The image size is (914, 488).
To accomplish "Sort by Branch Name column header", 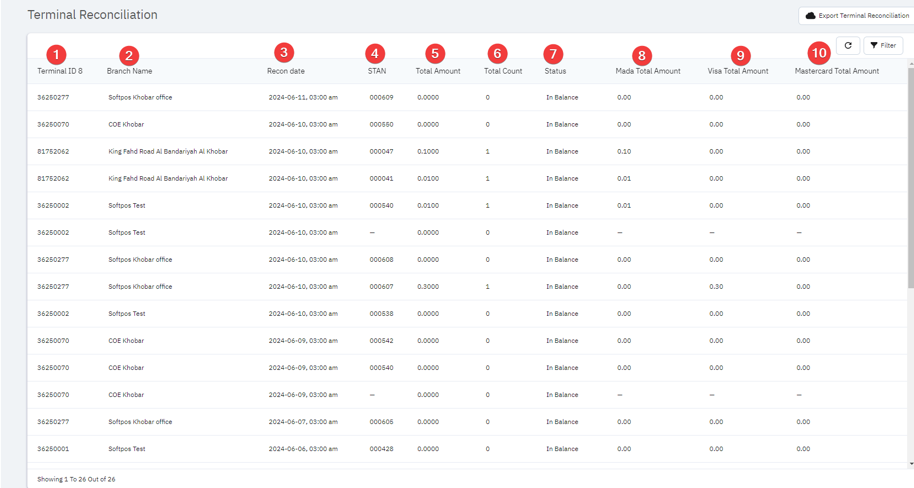I will point(130,72).
